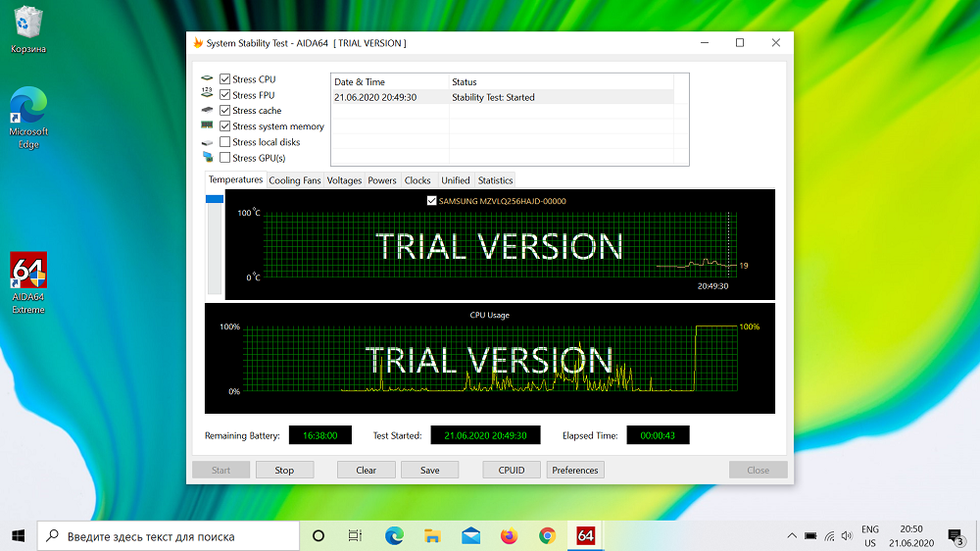The width and height of the screenshot is (980, 551).
Task: Open Task View in the taskbar
Action: [355, 536]
